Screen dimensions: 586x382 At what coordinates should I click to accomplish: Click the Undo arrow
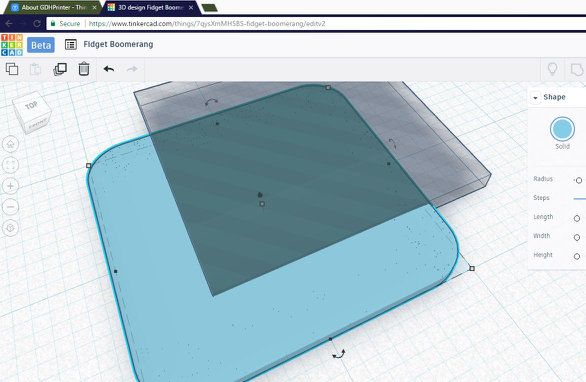109,69
